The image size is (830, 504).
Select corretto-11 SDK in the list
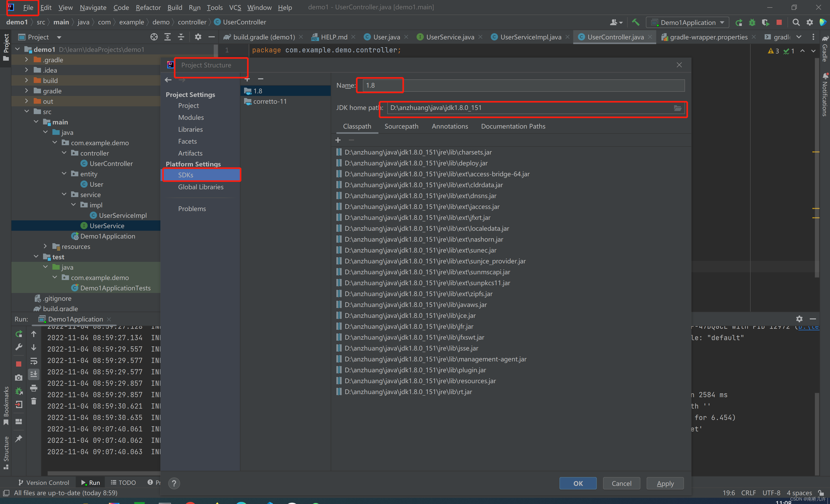pos(270,101)
